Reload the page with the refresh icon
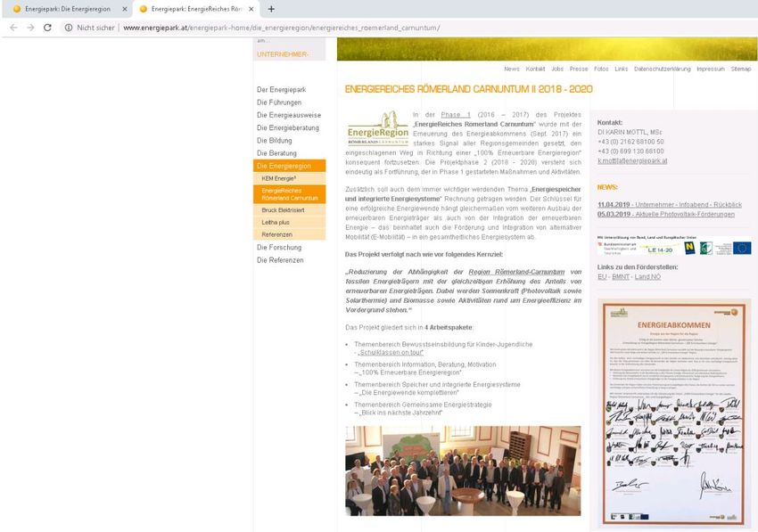Screen dimensions: 758x532 (x=47, y=28)
